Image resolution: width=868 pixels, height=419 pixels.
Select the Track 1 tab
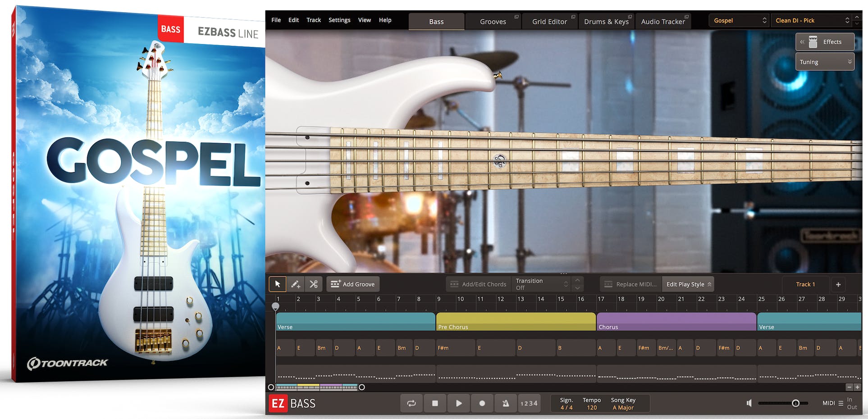click(x=805, y=284)
